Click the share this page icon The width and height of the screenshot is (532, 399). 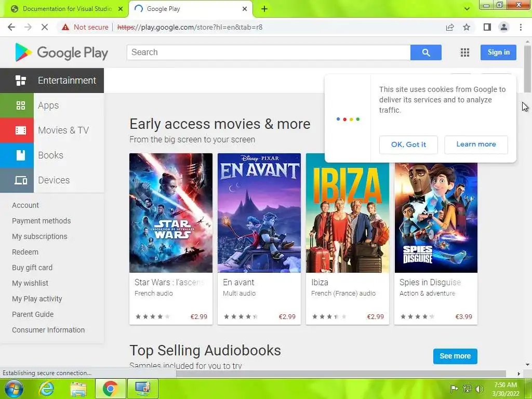click(450, 27)
